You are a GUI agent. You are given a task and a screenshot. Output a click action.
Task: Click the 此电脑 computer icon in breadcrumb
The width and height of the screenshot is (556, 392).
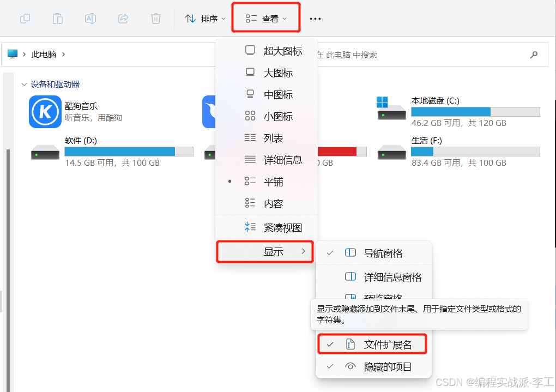pyautogui.click(x=12, y=53)
